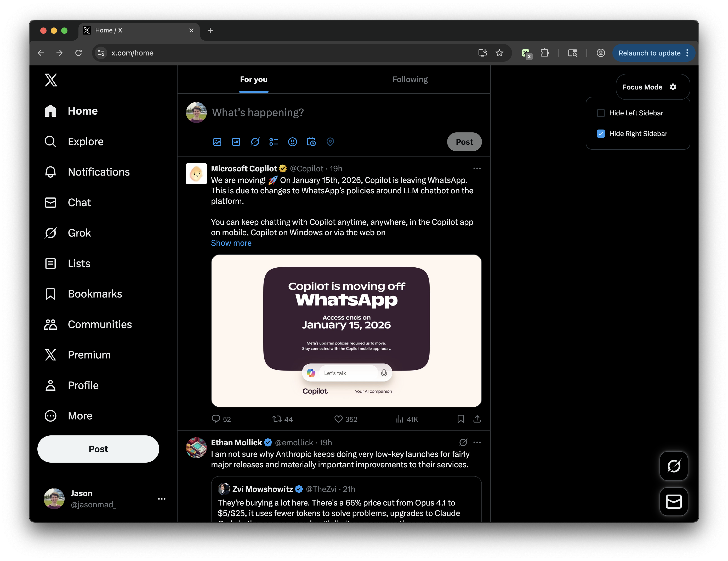Switch to the Following tab
The width and height of the screenshot is (728, 561).
[x=410, y=79]
